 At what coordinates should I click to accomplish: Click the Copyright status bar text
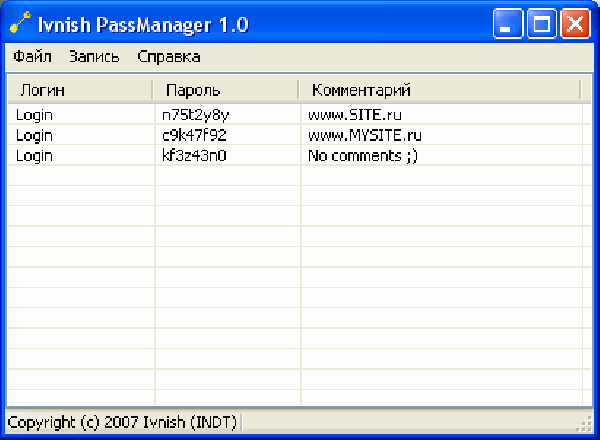click(x=122, y=422)
